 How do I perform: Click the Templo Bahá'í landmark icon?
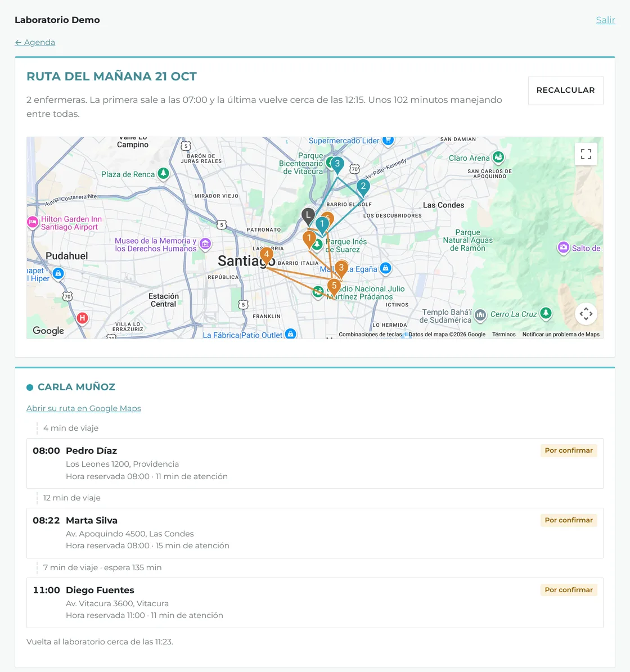480,315
